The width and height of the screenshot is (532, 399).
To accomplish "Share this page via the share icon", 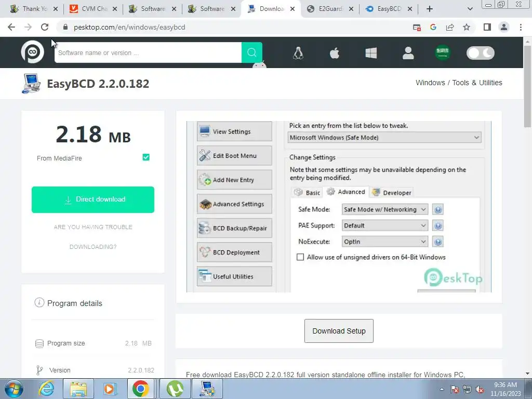I will pyautogui.click(x=450, y=27).
